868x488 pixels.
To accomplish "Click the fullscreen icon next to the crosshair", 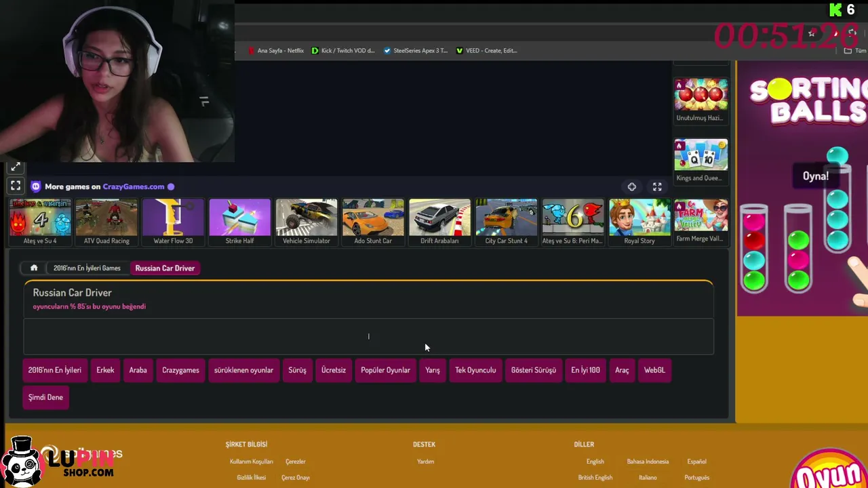I will pyautogui.click(x=657, y=187).
